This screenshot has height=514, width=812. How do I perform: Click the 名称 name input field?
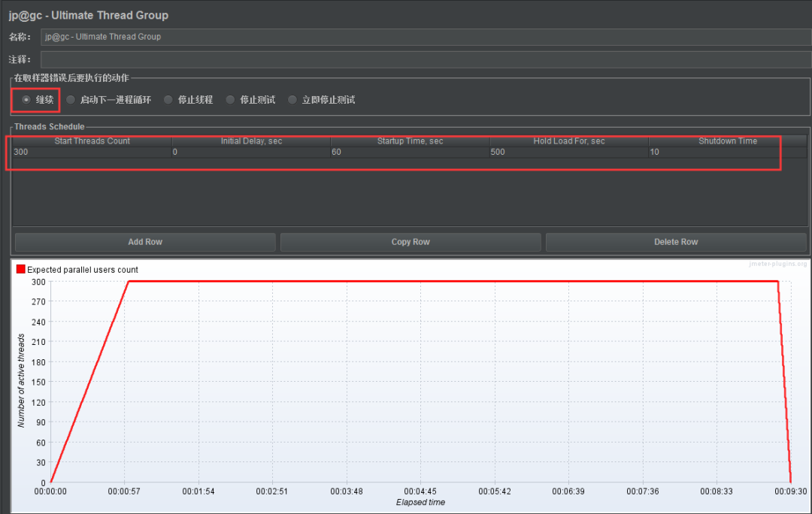click(x=426, y=37)
